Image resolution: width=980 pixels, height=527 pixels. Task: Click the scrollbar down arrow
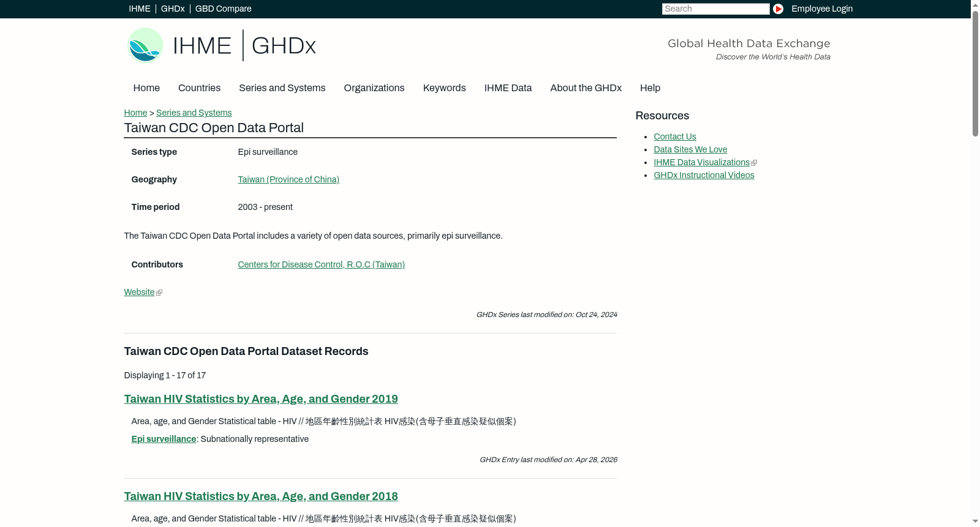pos(975,521)
